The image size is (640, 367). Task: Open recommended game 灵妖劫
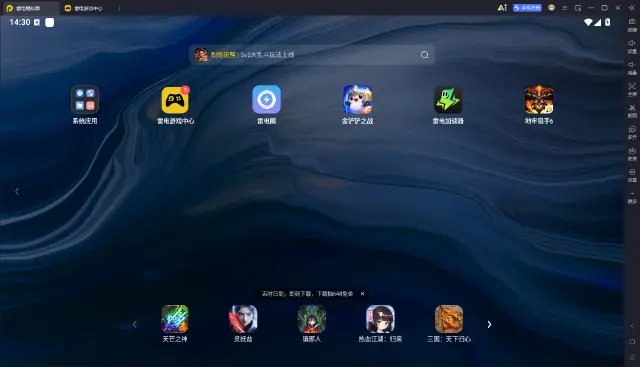tap(243, 319)
